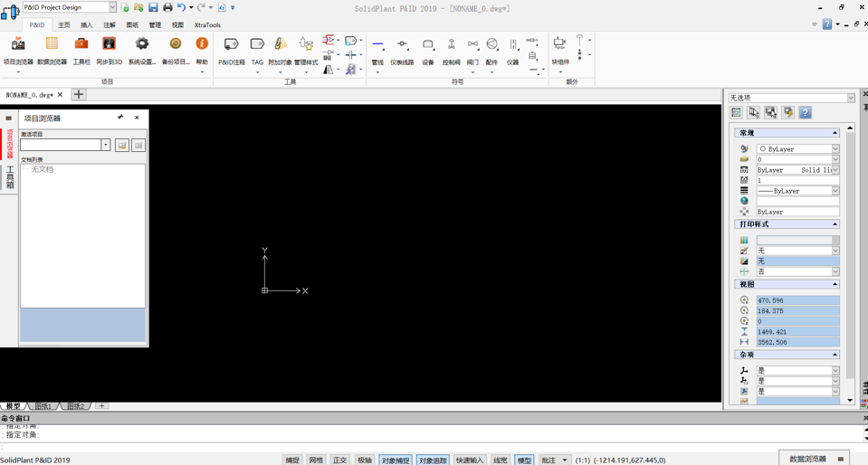The width and height of the screenshot is (868, 465).
Task: Click the 同步到3D sync icon
Action: pos(110,50)
